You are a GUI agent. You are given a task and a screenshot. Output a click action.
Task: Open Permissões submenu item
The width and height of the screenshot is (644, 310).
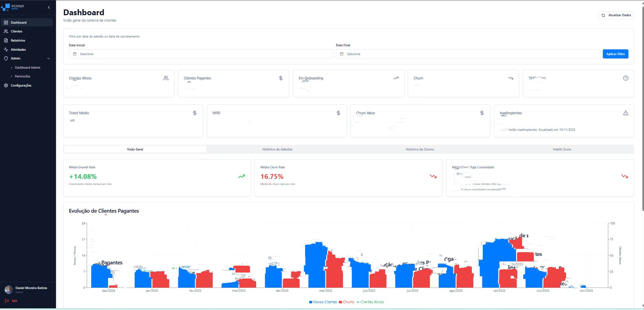pyautogui.click(x=23, y=76)
